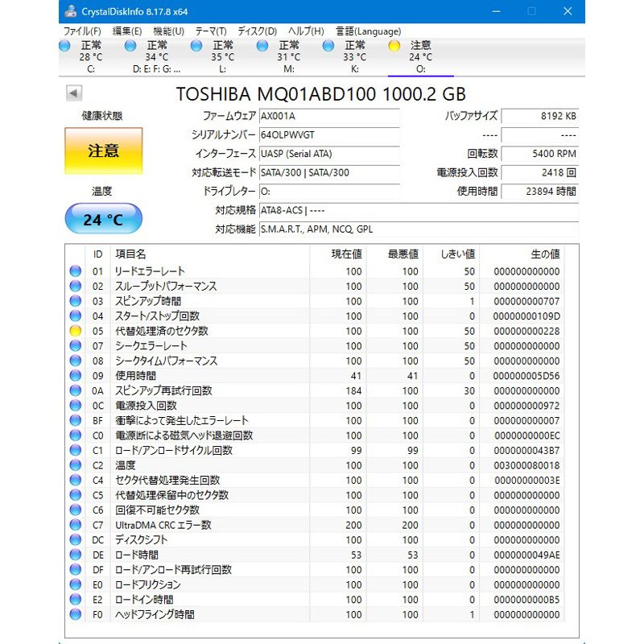Select the 衝撃によって発生したエラーレート row
Viewport: 644px width, 644px height.
point(315,420)
